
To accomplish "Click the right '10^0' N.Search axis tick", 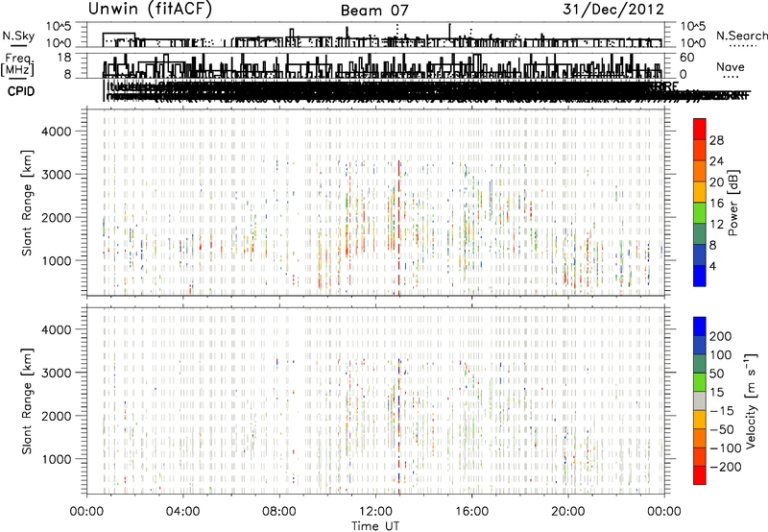I will coord(693,43).
